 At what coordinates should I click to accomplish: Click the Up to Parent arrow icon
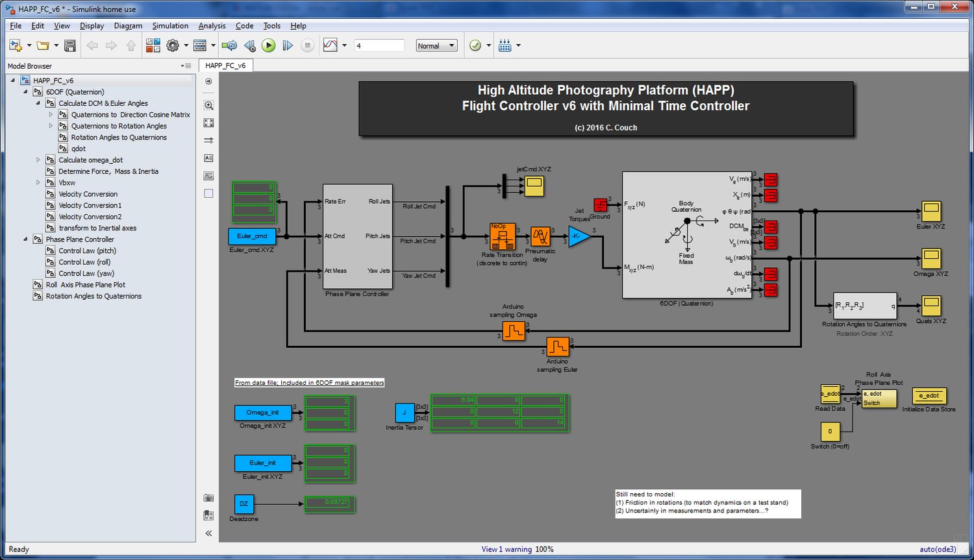click(x=131, y=45)
